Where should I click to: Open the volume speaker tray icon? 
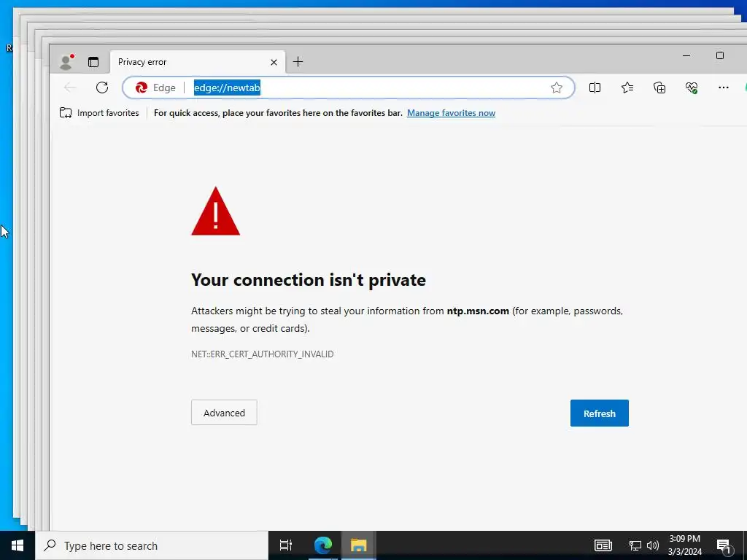pyautogui.click(x=653, y=545)
